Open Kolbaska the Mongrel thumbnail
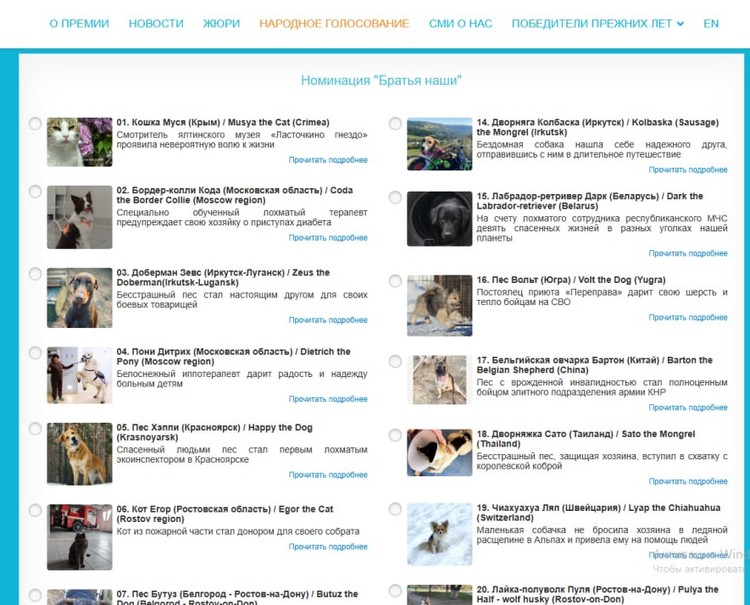The height and width of the screenshot is (605, 750). tap(439, 144)
